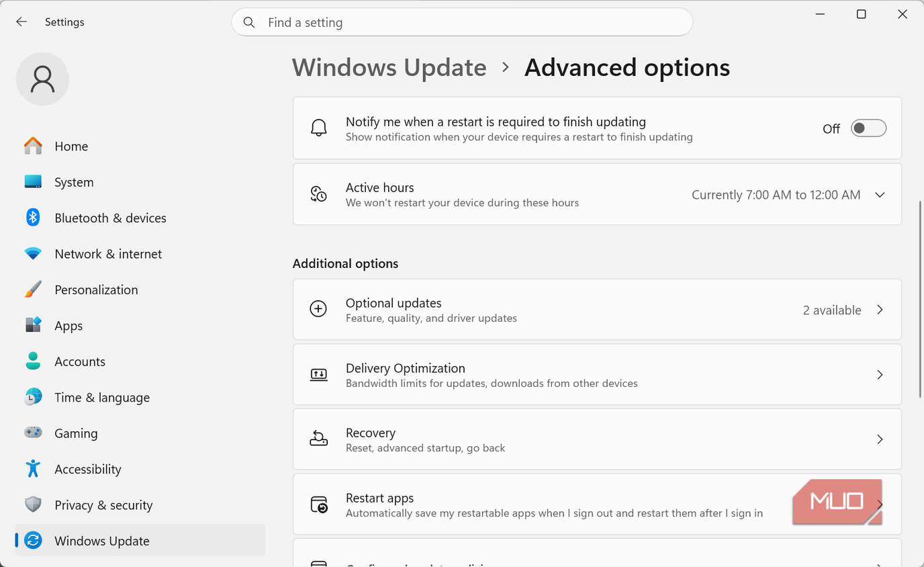Click the '2 available' text
The image size is (924, 567).
point(832,310)
